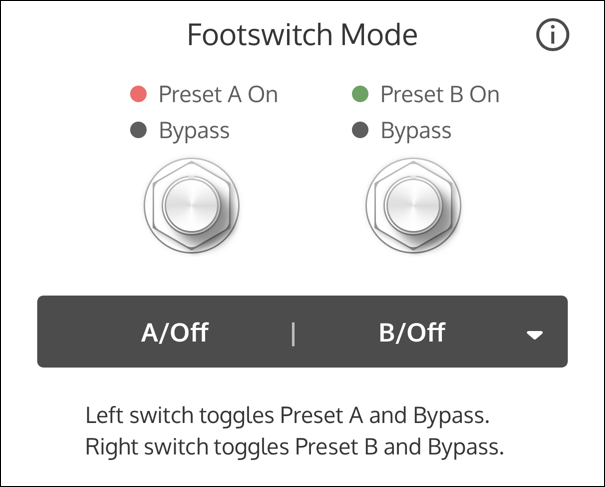Click the gray Bypass dot under Preset B
This screenshot has height=487, width=605.
pyautogui.click(x=360, y=130)
